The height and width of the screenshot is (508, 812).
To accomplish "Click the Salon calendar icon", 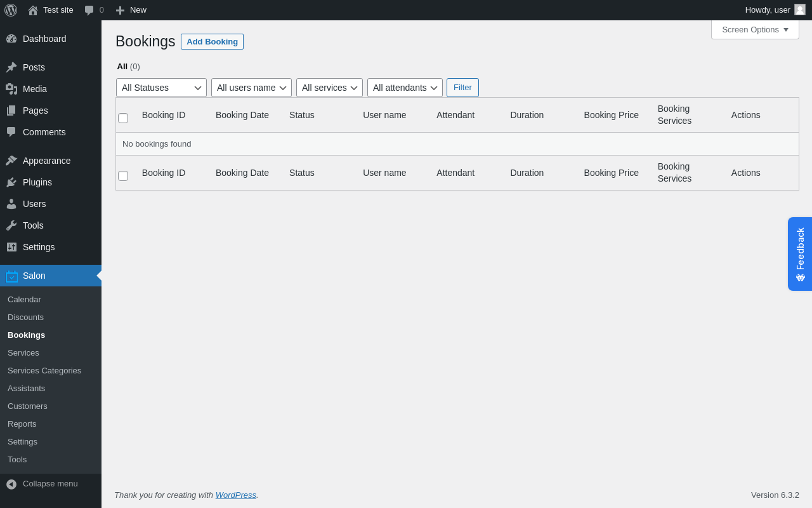I will (11, 276).
